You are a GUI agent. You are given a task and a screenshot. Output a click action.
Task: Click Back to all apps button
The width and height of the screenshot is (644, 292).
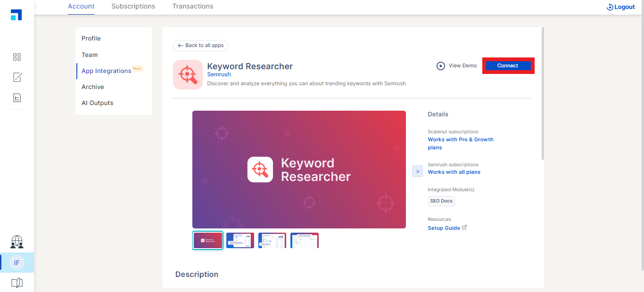[201, 46]
